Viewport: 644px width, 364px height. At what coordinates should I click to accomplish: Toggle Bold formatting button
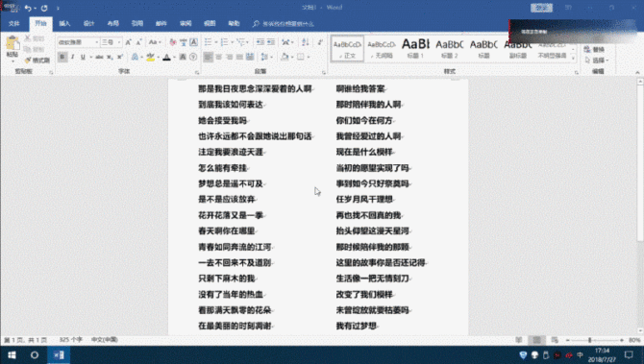point(62,57)
